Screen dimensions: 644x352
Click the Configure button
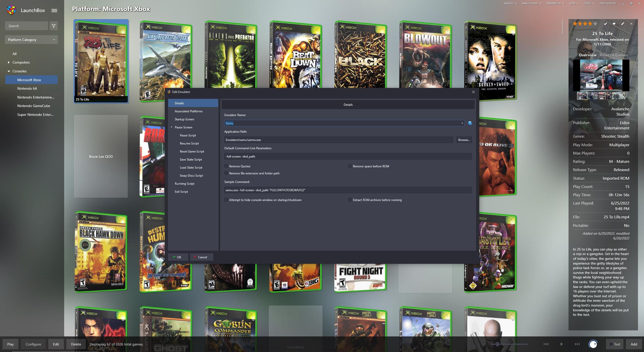33,344
